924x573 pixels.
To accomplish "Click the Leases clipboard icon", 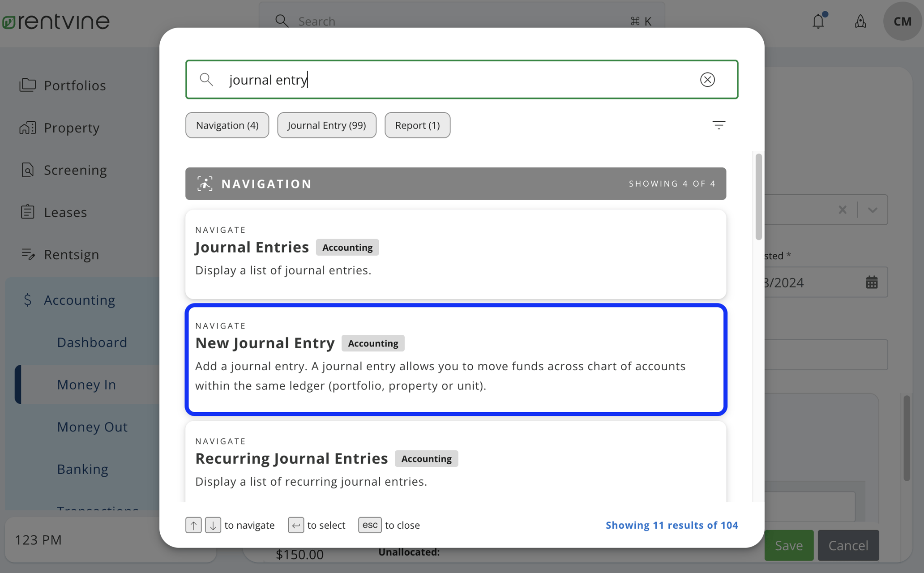I will [28, 212].
